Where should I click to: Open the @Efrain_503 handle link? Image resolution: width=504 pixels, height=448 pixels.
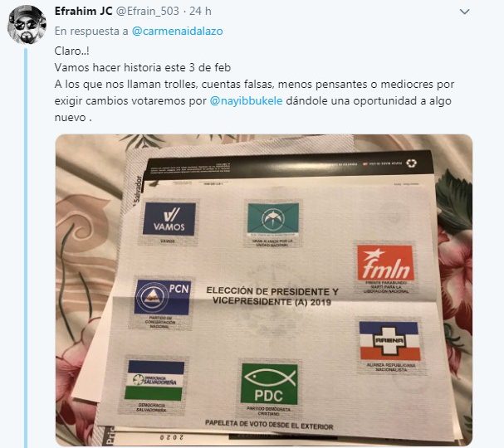pyautogui.click(x=147, y=12)
